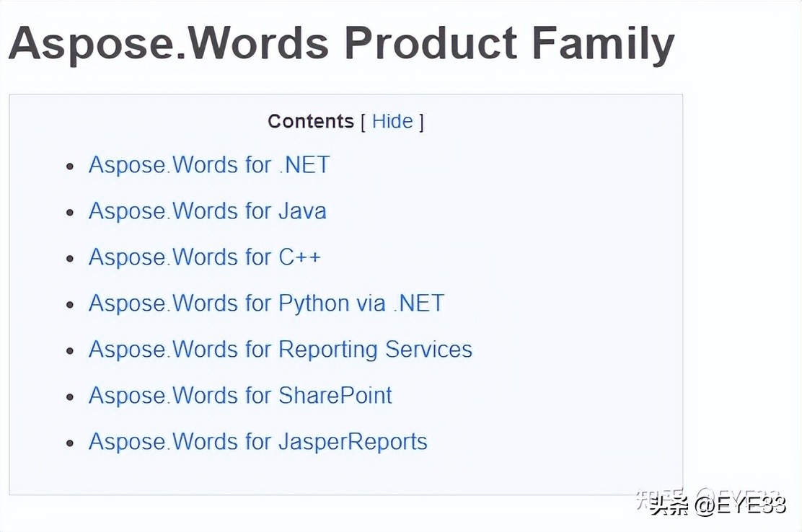The image size is (802, 532).
Task: Collapse the table of contents via Hide
Action: [392, 121]
